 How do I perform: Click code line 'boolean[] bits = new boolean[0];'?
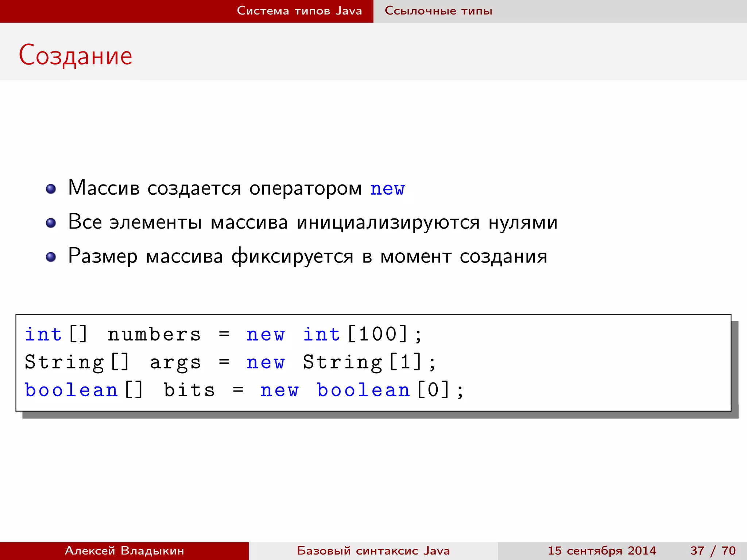[244, 390]
